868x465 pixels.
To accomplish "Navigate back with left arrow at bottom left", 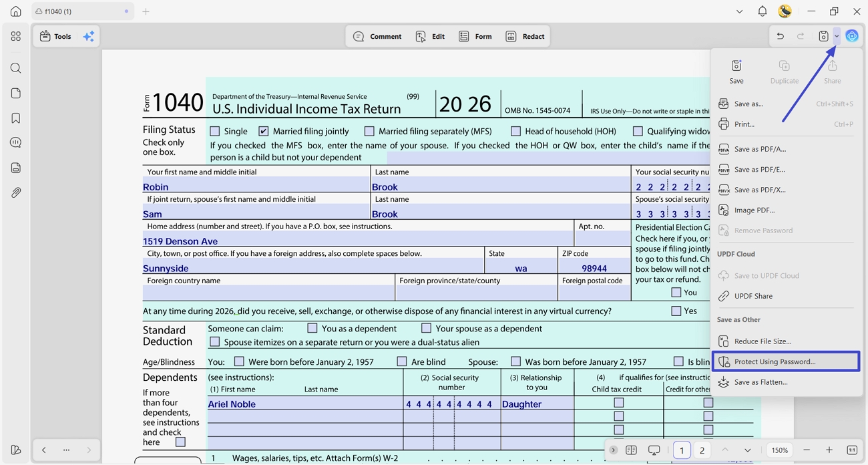I will coord(43,450).
